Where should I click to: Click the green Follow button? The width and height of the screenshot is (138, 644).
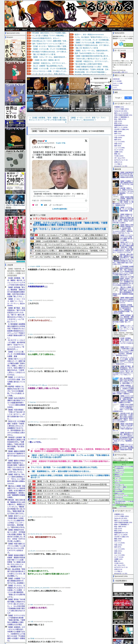128,45
